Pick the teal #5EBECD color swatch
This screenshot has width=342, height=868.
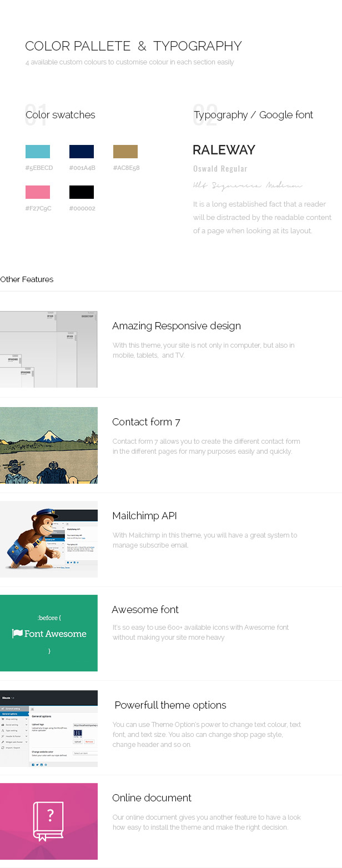(38, 152)
